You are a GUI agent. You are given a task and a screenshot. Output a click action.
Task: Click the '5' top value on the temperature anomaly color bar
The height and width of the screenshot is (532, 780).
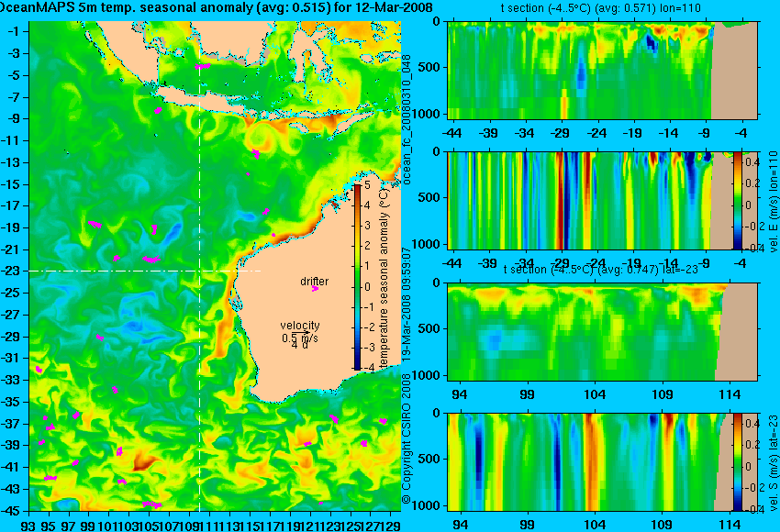367,185
